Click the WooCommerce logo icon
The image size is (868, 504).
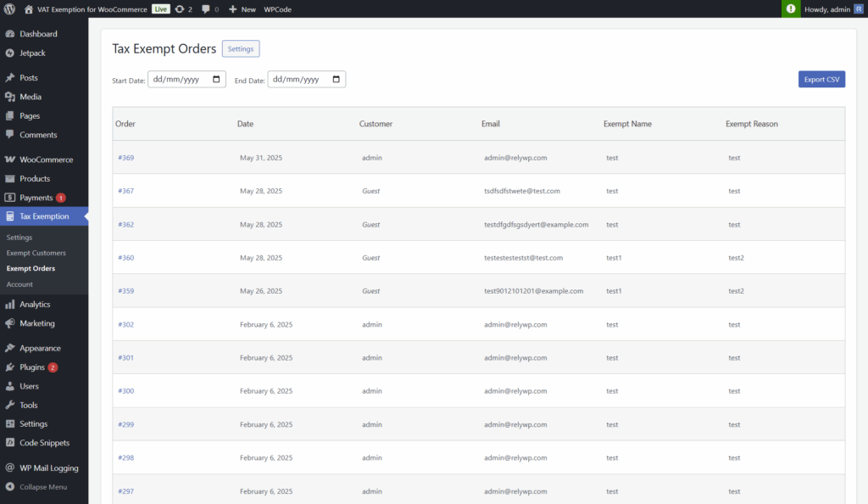point(10,160)
